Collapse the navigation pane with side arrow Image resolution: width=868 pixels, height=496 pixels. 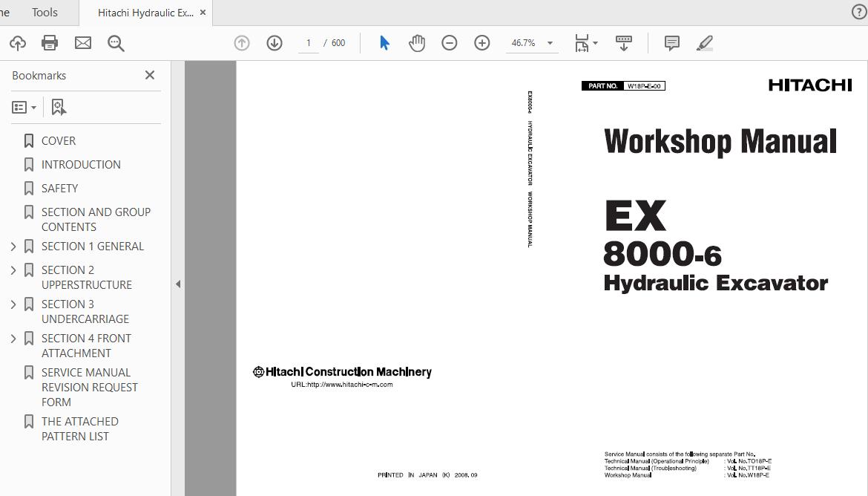[x=178, y=284]
